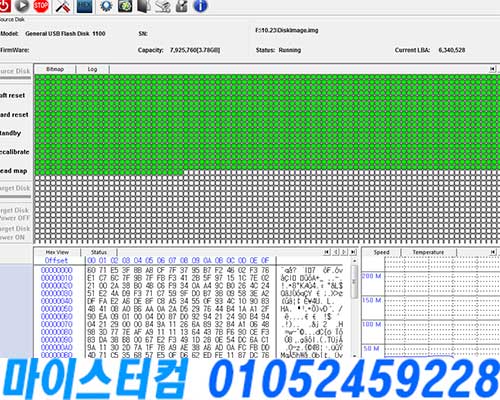This screenshot has height=400, width=500.
Task: Select the Status tab beside Hex View
Action: (99, 252)
